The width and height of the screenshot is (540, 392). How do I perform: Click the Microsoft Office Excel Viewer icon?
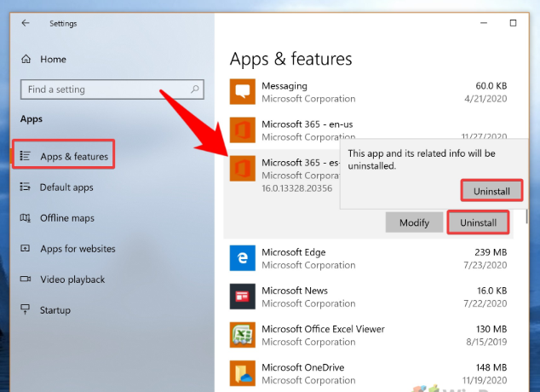(243, 335)
